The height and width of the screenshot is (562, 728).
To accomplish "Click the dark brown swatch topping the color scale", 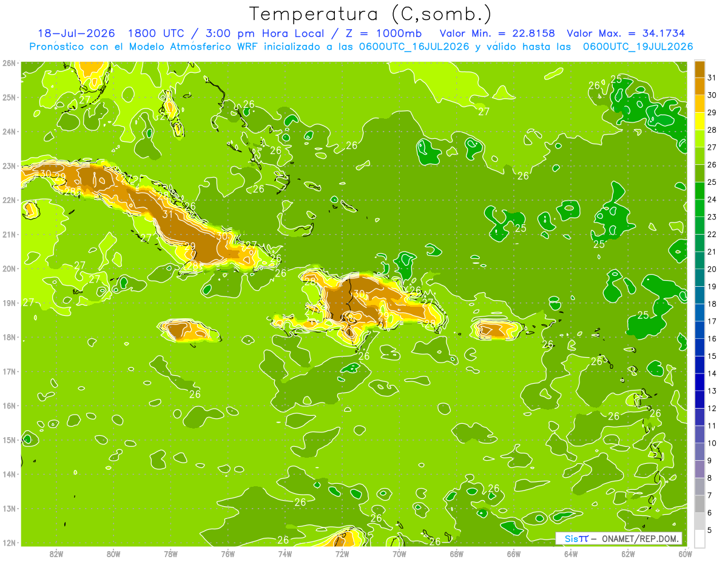I will click(699, 69).
